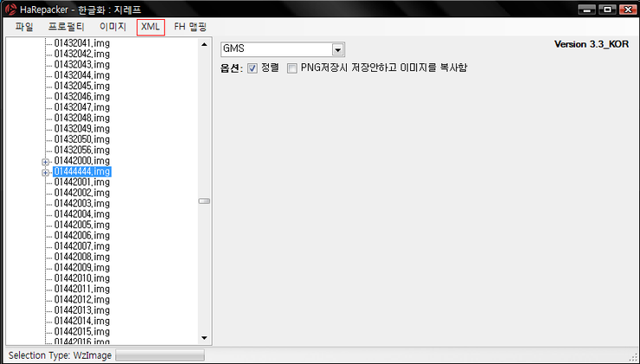Open the 파일 menu
Viewport: 640px width, 364px height.
(24, 28)
